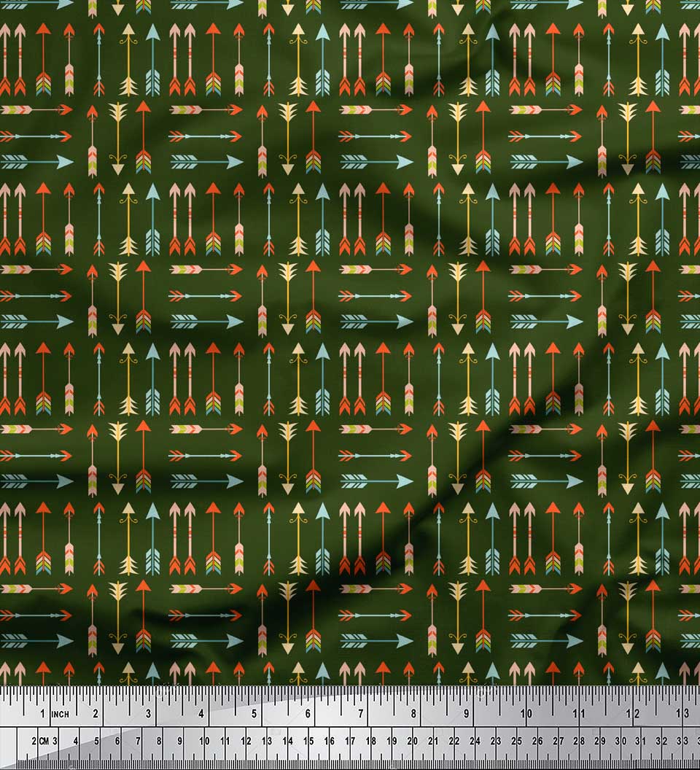Click inch-scale number "3" on the ruler

pos(148,714)
